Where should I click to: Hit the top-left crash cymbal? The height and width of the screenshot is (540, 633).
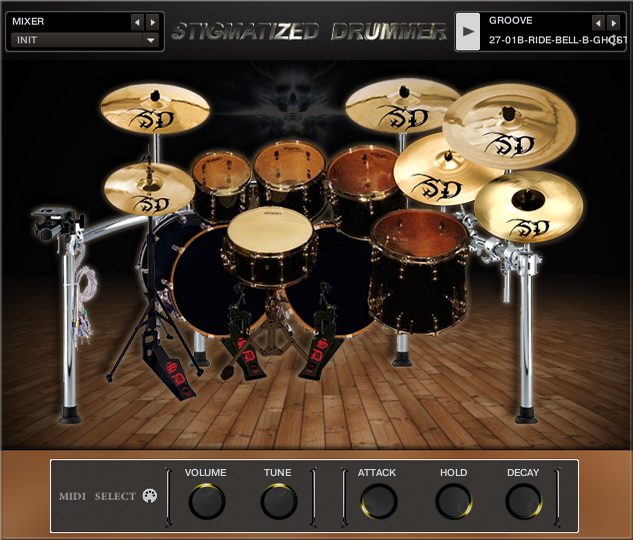click(155, 108)
